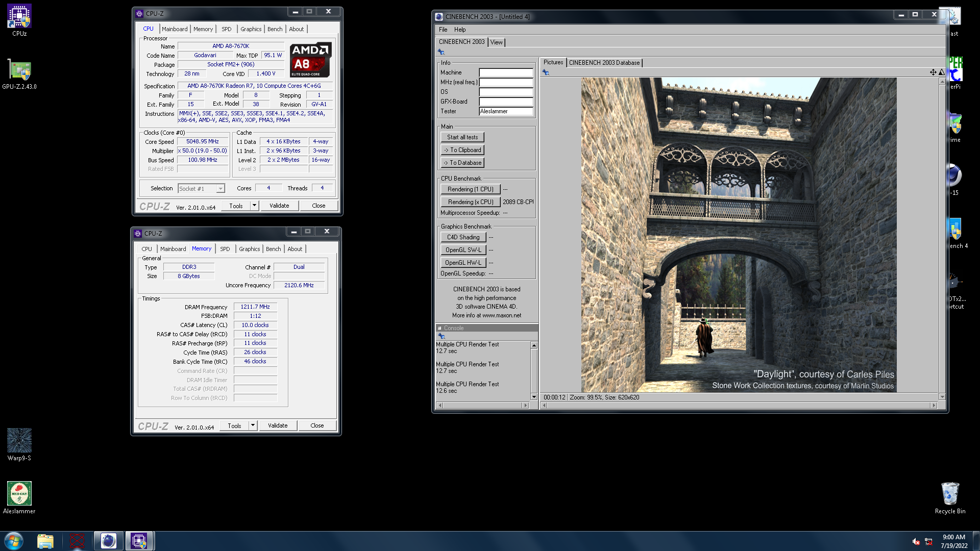Click the pin icon under the Pictures tab
Screen dimensions: 980x551
coord(546,72)
